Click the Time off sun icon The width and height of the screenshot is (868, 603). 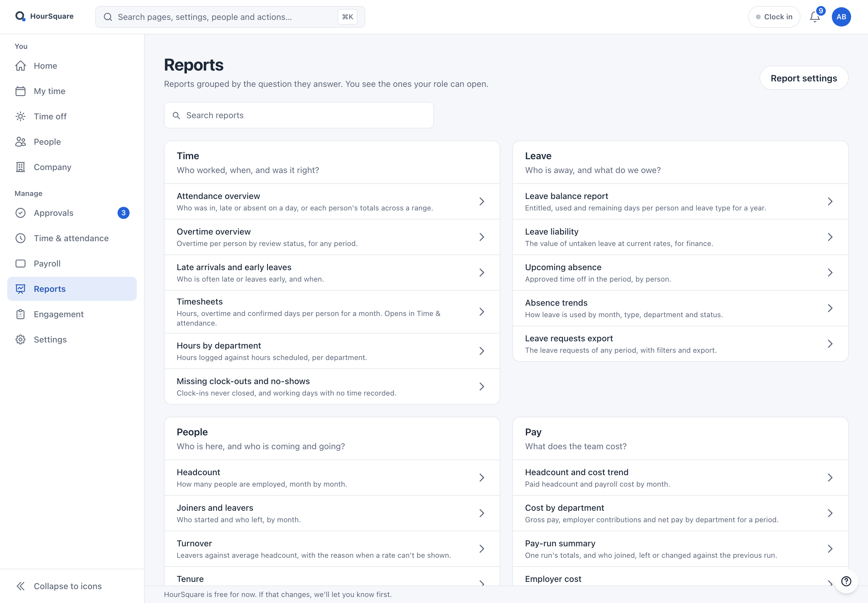(x=20, y=116)
